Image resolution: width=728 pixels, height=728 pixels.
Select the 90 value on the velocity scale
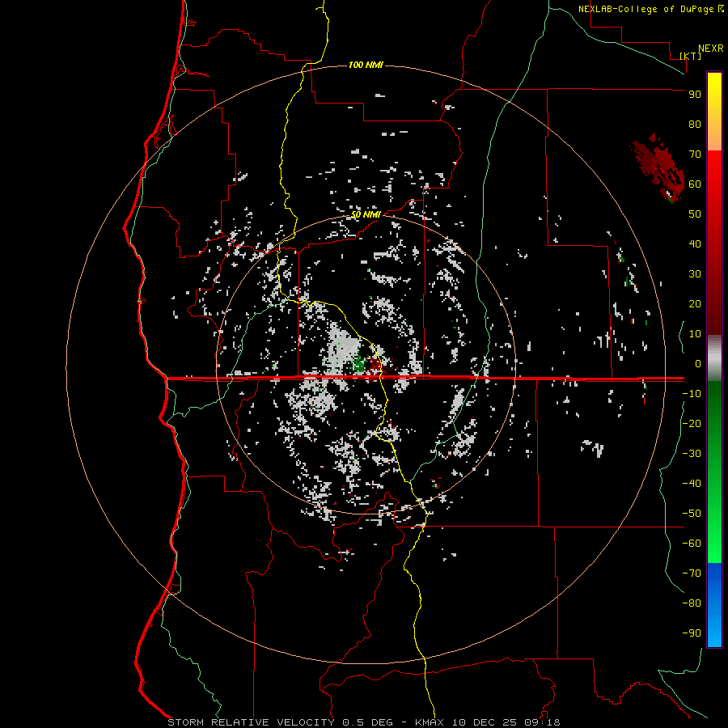pyautogui.click(x=695, y=95)
